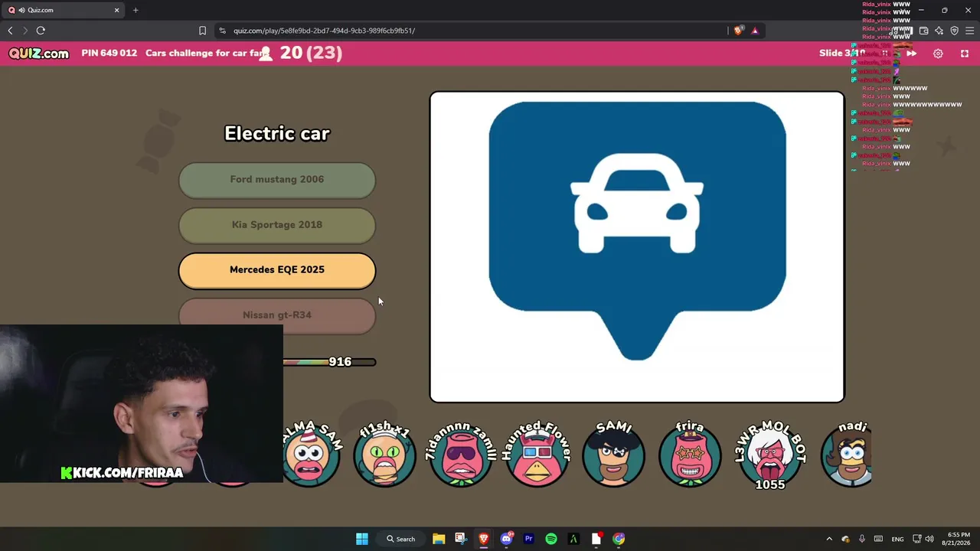Open Brave VPN shield icon
The width and height of the screenshot is (980, 551).
point(954,31)
